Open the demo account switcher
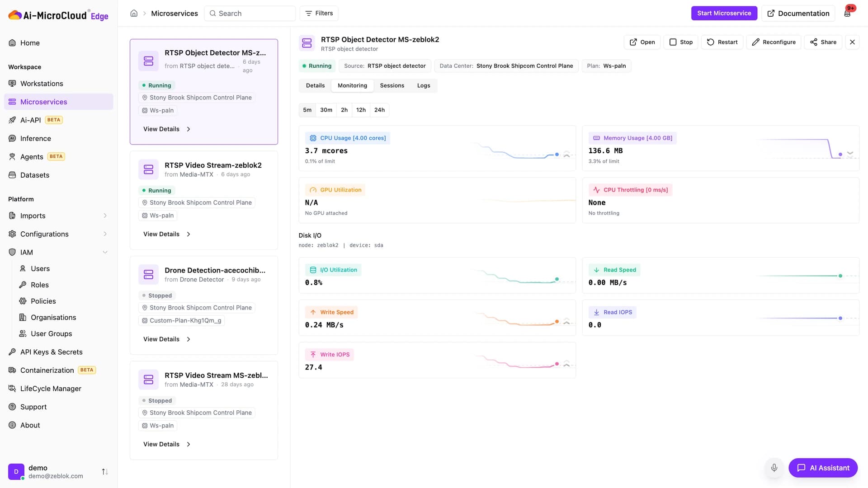 pos(105,472)
